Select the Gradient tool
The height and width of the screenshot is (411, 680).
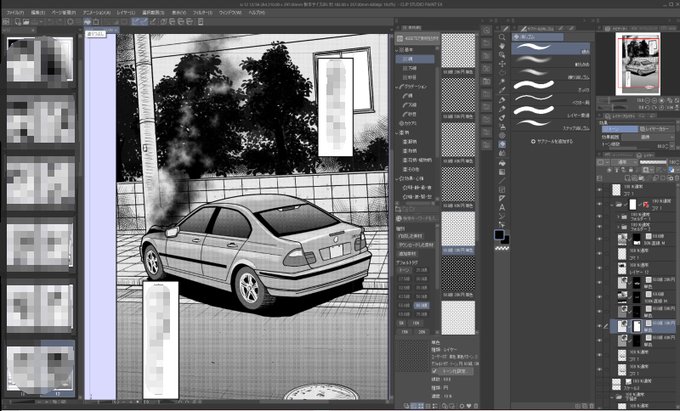502,172
